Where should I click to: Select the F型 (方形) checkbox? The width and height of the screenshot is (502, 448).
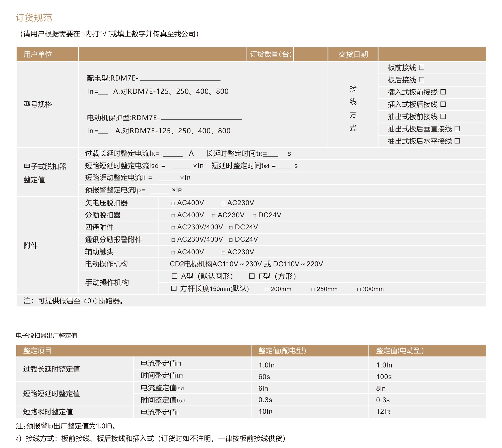click(252, 276)
